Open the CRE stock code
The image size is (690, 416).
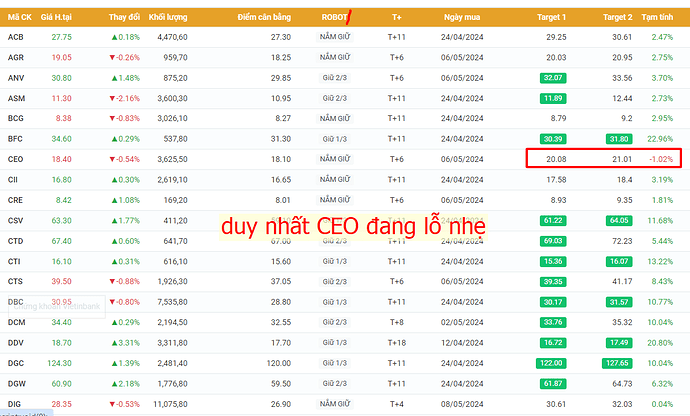(x=15, y=200)
